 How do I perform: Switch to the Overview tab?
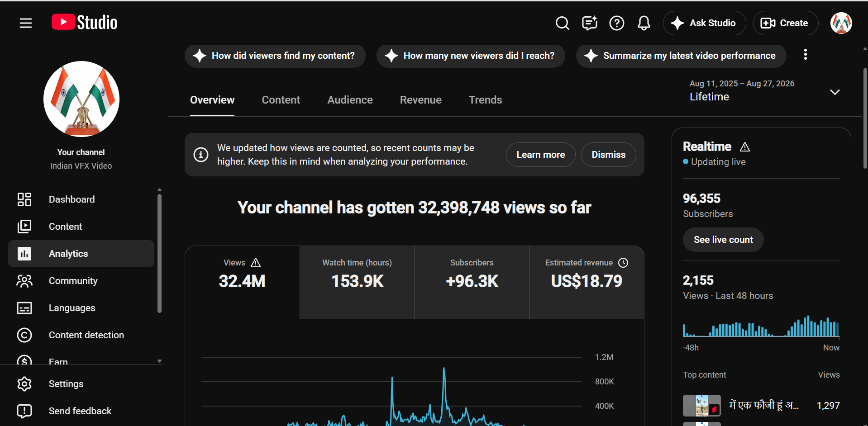click(212, 100)
